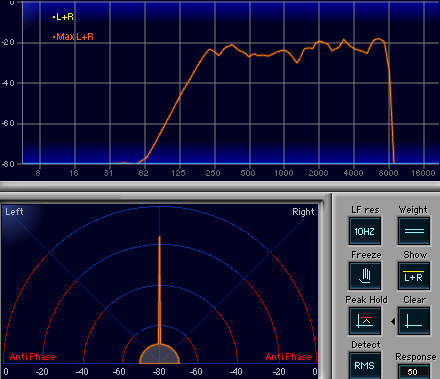Click the small arrow beside Clear
Viewport: 440px width, 379px height.
click(393, 321)
